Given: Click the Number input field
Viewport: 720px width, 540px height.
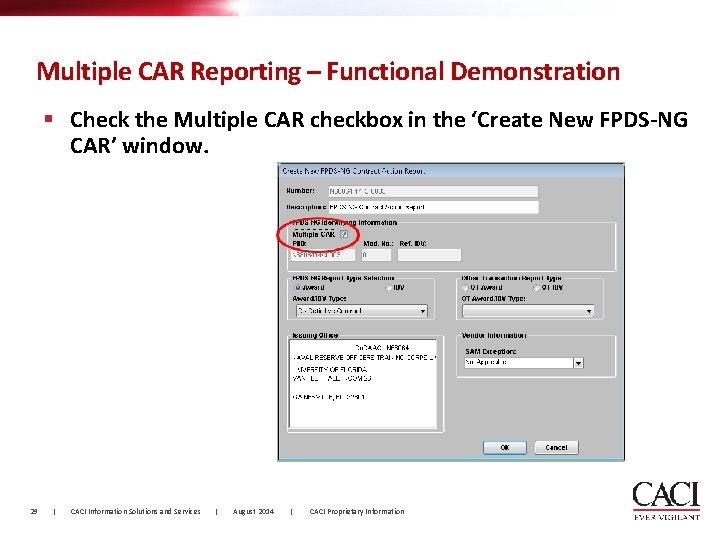Looking at the screenshot, I should [433, 191].
